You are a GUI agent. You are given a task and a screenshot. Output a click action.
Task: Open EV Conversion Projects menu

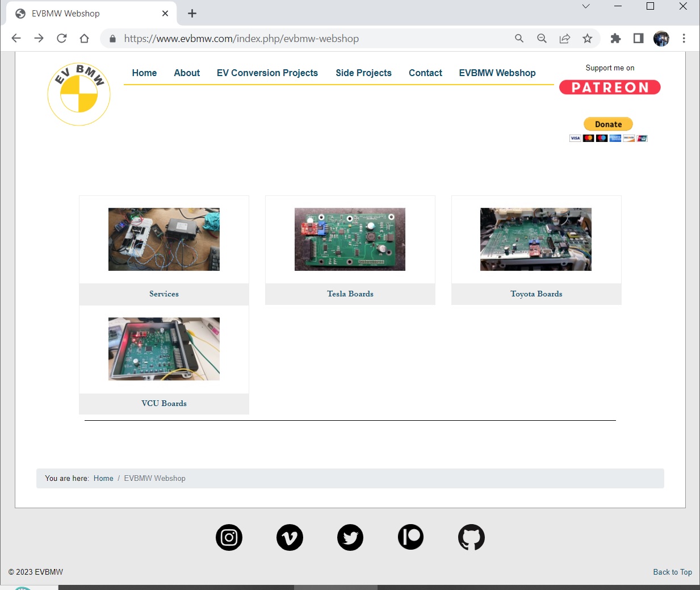(267, 73)
